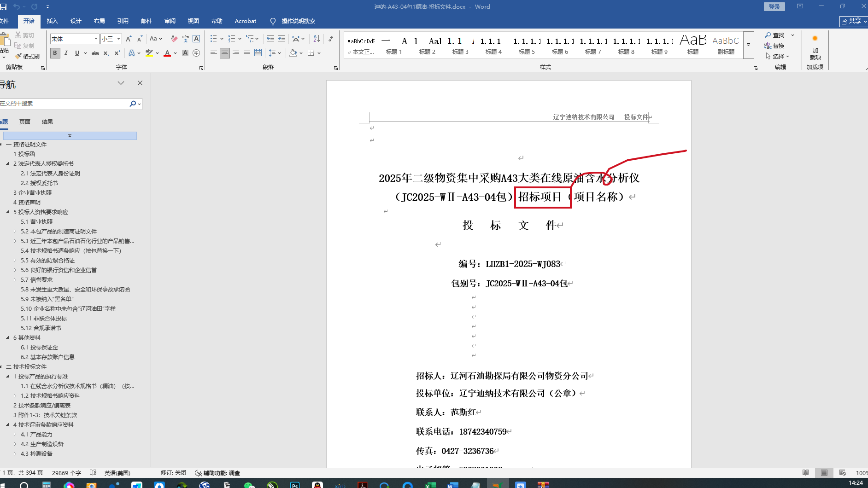Collapse the '6 其他资料' heading
Viewport: 868px width, 488px height.
(x=8, y=338)
